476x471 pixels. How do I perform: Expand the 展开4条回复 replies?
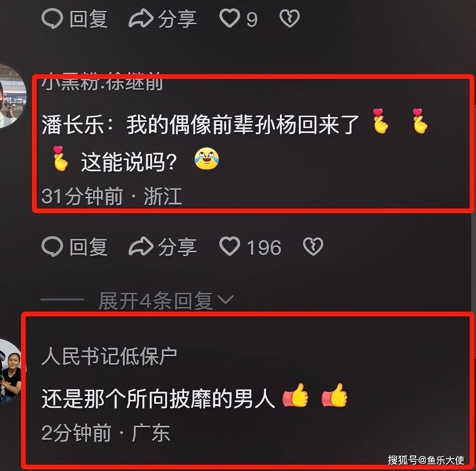[156, 300]
